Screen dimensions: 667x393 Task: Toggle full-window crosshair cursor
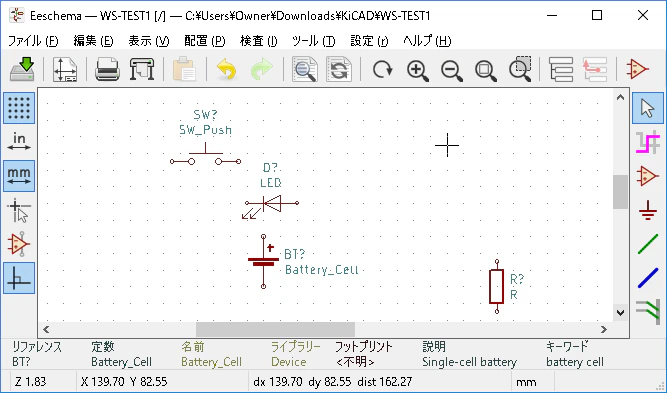coord(19,210)
